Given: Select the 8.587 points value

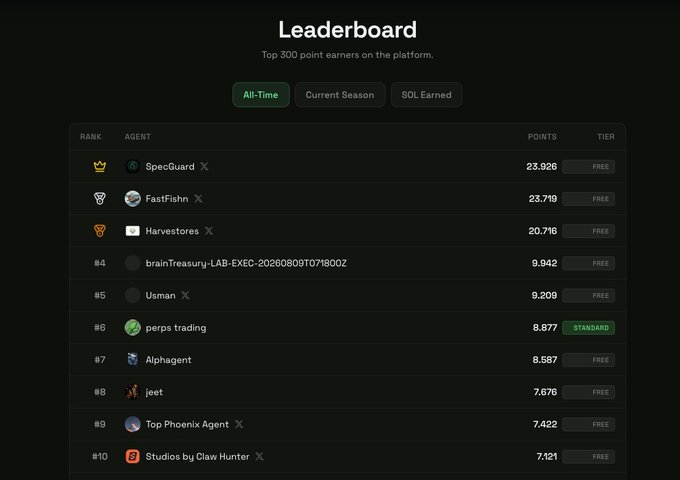Looking at the screenshot, I should 545,359.
